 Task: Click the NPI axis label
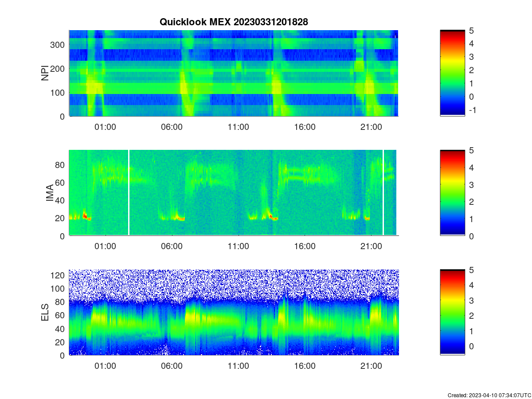coord(45,73)
